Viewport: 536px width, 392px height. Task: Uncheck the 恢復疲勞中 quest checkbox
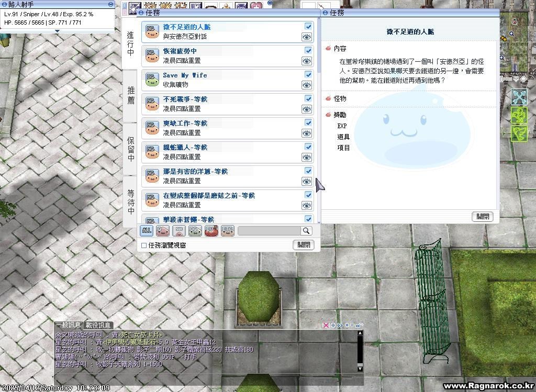tap(308, 51)
